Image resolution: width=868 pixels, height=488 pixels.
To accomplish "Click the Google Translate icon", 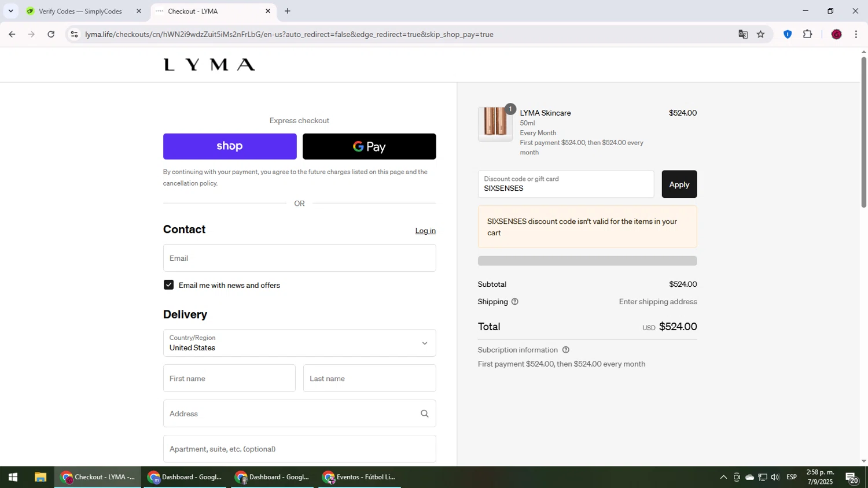I will pos(743,34).
